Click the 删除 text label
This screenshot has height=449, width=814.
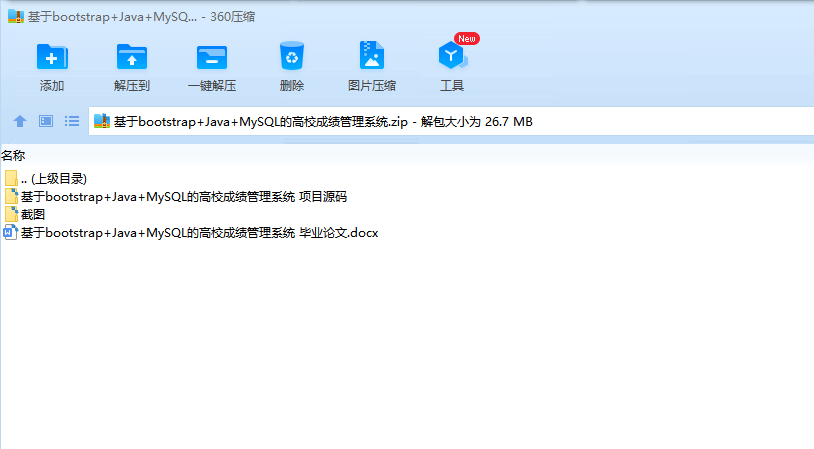coord(292,86)
